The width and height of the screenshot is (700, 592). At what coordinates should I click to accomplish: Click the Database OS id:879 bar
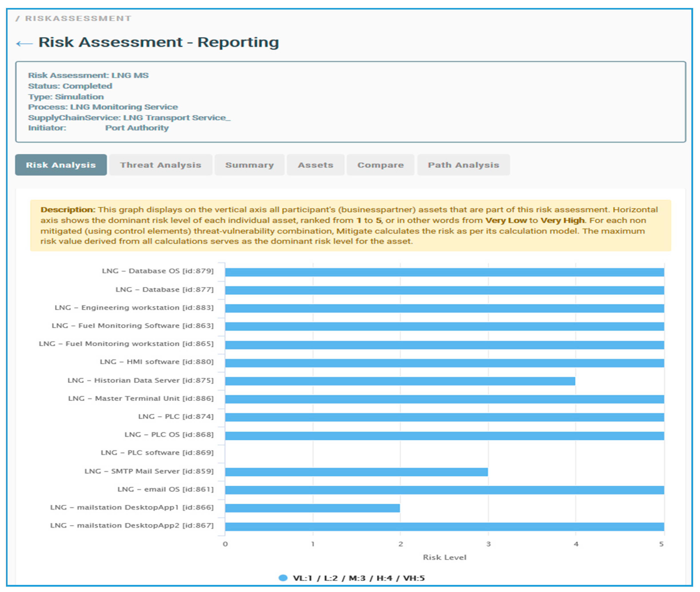point(444,272)
